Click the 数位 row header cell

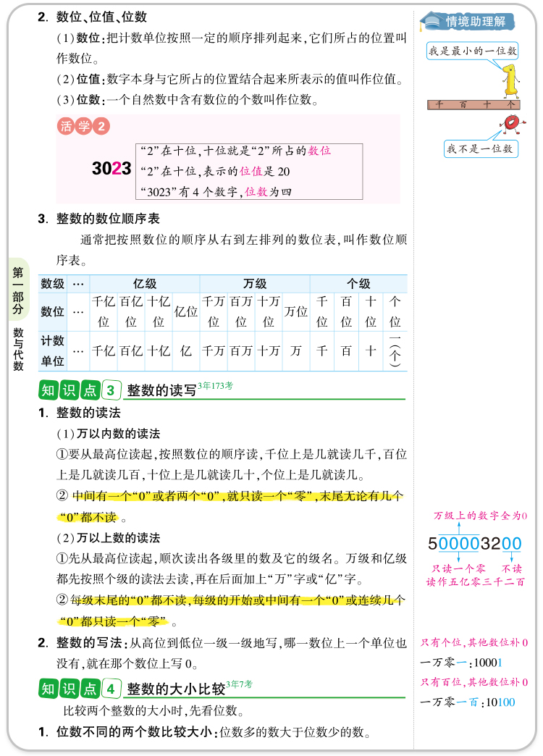(53, 311)
